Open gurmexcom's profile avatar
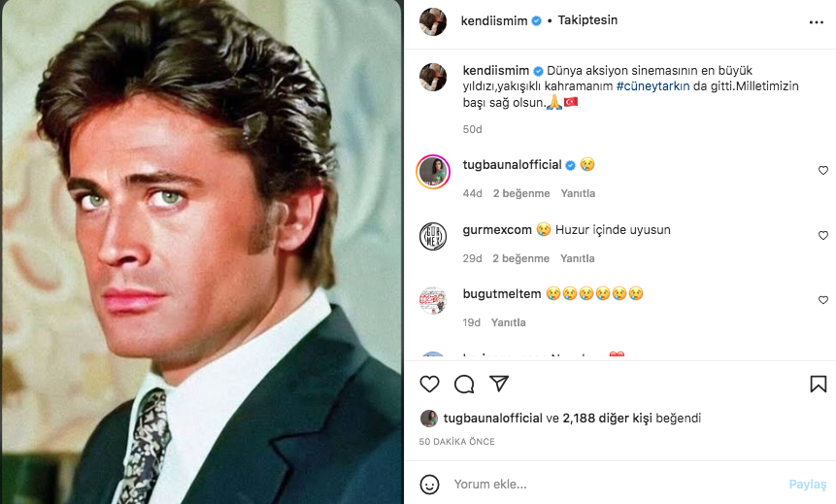The width and height of the screenshot is (836, 504). (x=433, y=236)
